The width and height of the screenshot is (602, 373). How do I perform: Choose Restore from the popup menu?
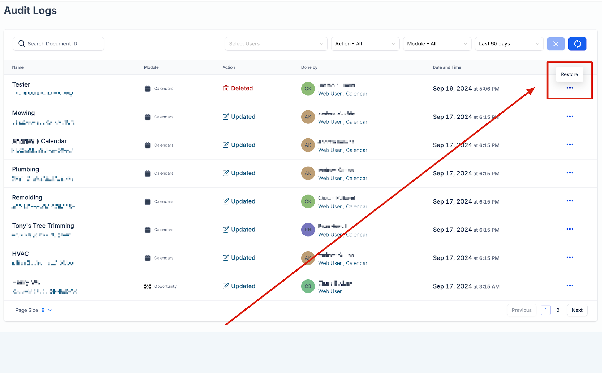pos(569,74)
